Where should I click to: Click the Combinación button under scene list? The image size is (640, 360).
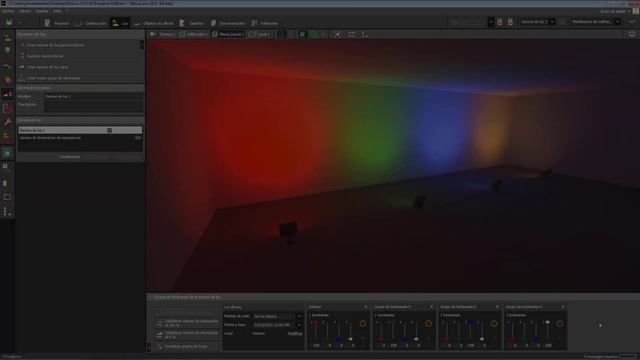69,157
